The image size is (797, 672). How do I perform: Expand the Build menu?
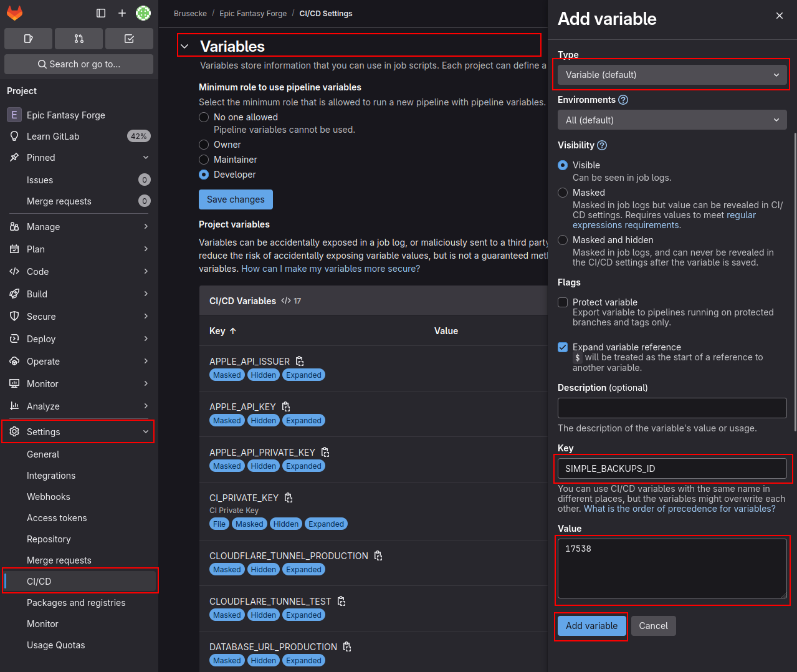[x=78, y=294]
